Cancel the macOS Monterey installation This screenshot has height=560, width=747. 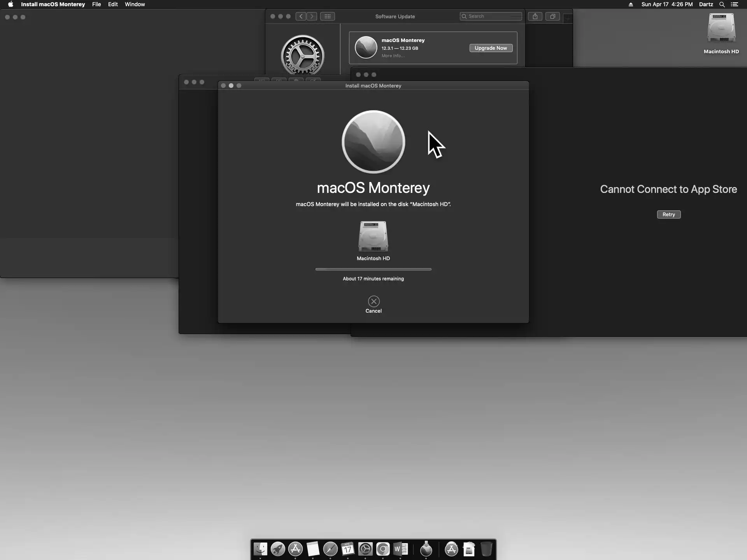point(373,301)
